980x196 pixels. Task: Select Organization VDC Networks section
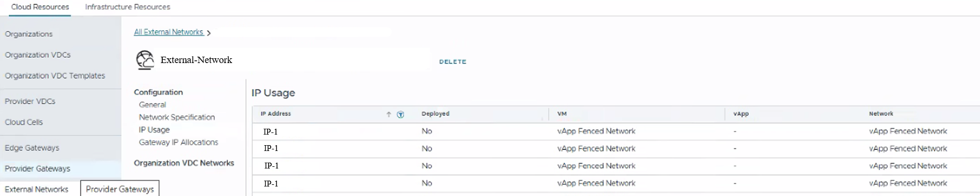(x=184, y=163)
